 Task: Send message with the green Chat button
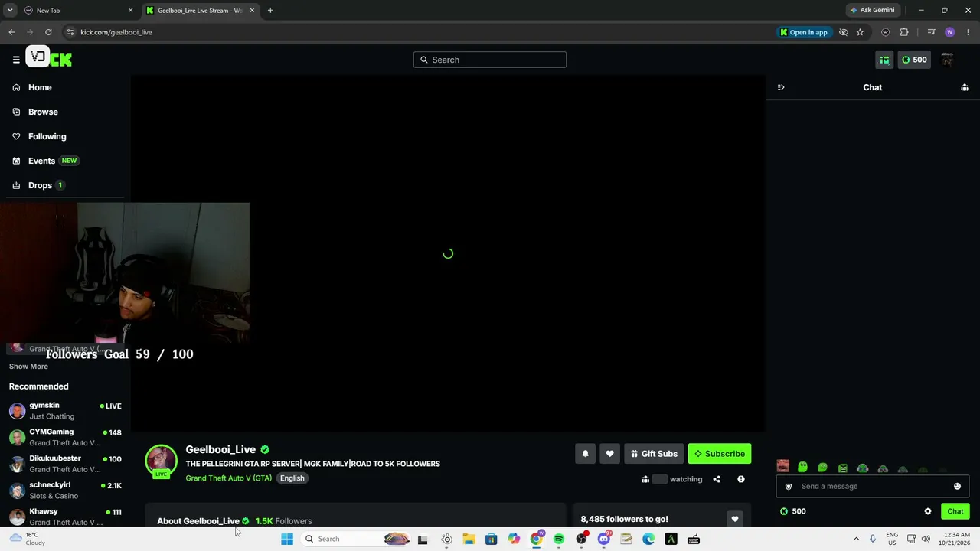[x=955, y=511]
